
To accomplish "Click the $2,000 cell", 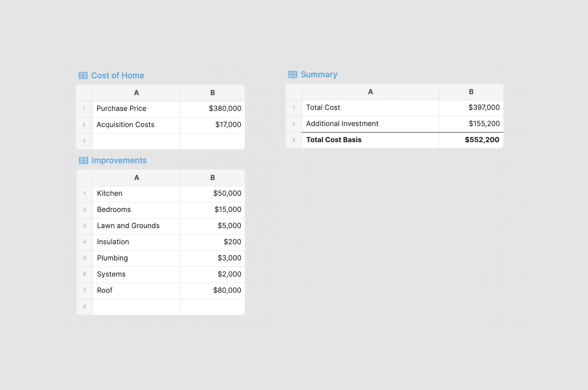I will [x=213, y=275].
